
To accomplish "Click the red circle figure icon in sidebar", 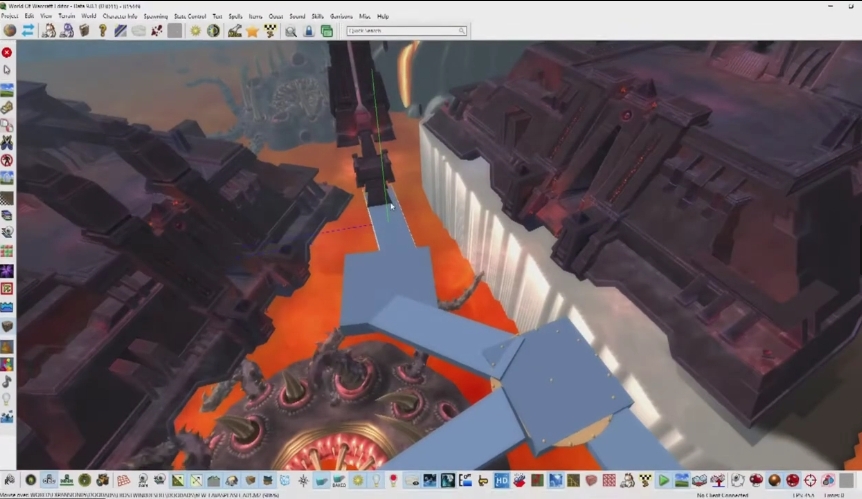I will (7, 160).
